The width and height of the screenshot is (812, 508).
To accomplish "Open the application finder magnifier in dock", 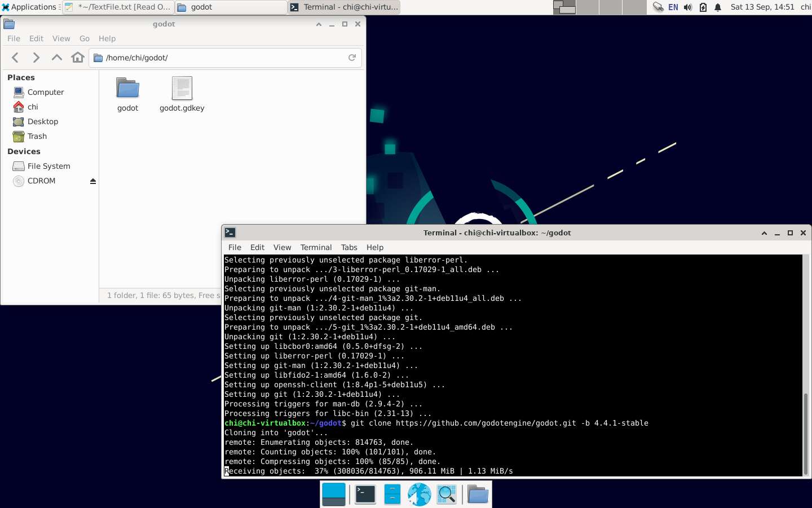I will [x=447, y=494].
